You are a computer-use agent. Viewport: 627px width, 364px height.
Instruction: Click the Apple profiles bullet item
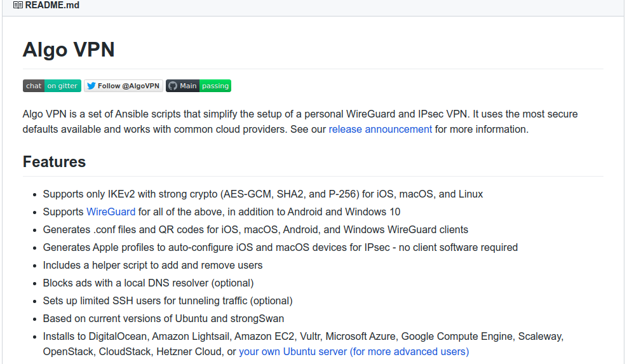click(280, 247)
